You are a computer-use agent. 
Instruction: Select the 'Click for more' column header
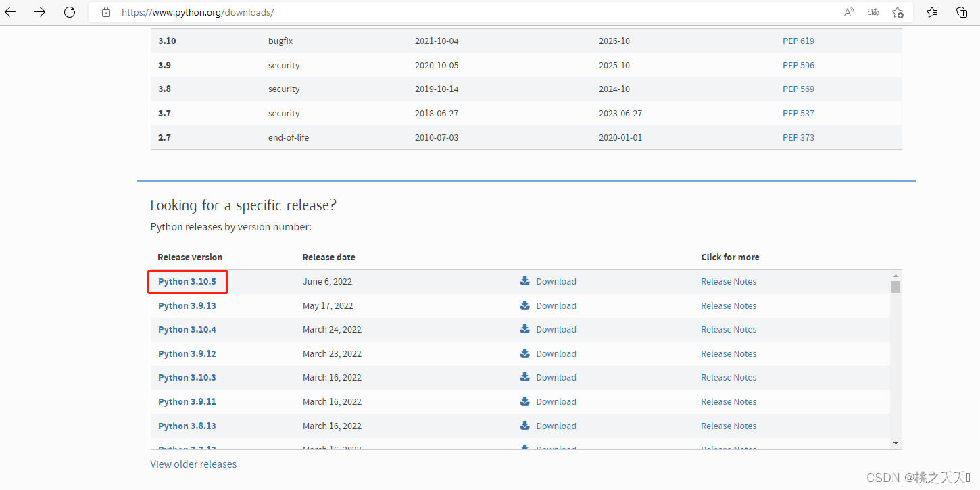pyautogui.click(x=730, y=257)
